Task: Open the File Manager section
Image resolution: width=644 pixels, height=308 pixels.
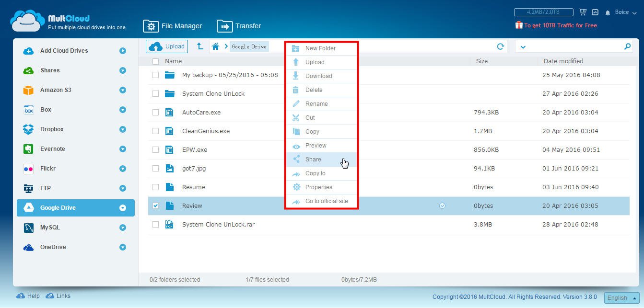Action: [173, 26]
